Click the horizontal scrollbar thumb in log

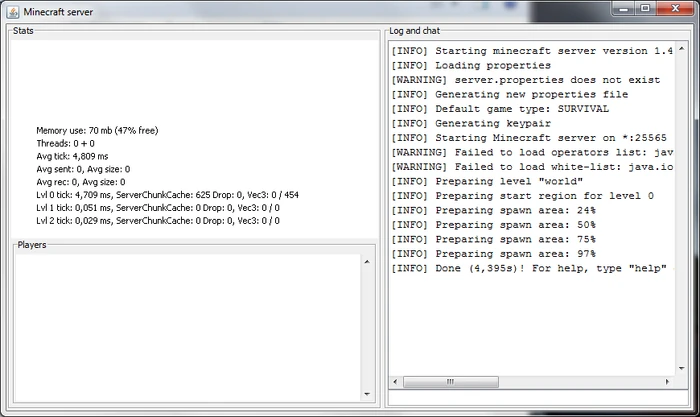click(451, 382)
